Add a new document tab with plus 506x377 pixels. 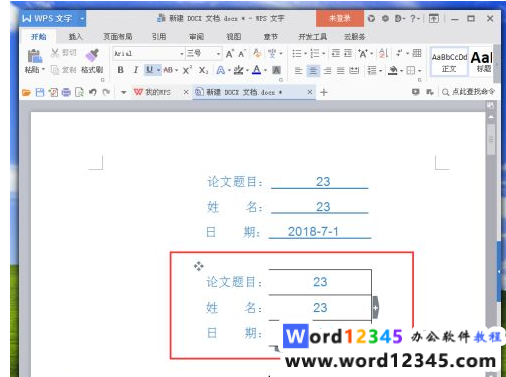[323, 92]
